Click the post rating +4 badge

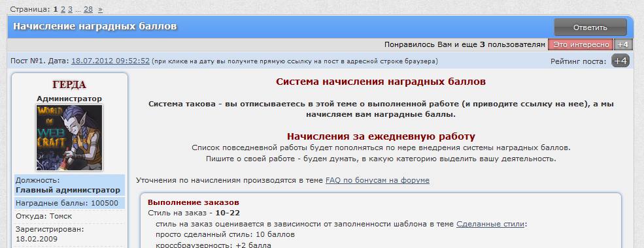click(620, 61)
